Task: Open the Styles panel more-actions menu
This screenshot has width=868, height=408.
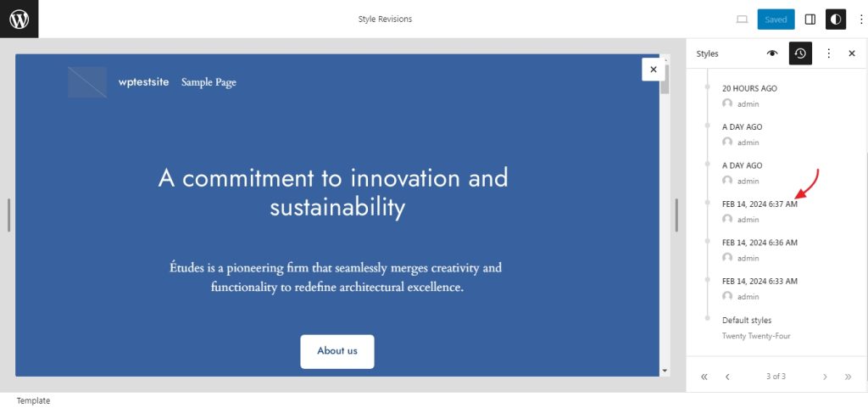Action: 828,53
